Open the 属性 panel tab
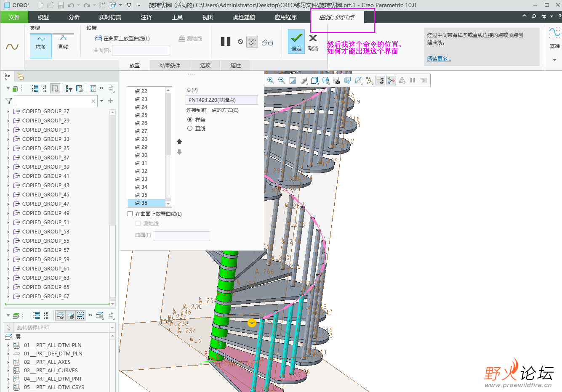The image size is (562, 392). pyautogui.click(x=236, y=65)
